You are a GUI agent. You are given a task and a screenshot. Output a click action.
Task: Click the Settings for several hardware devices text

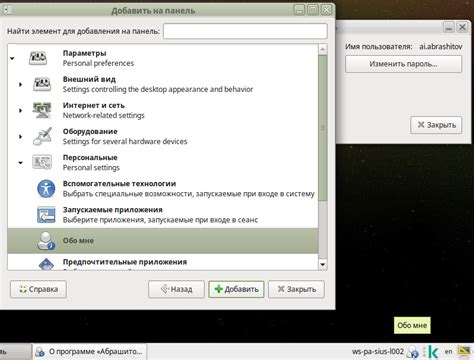click(125, 141)
